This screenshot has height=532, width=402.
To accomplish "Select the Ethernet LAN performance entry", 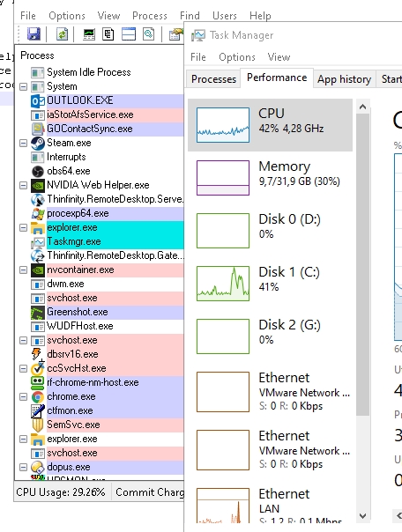I will pyautogui.click(x=271, y=506).
